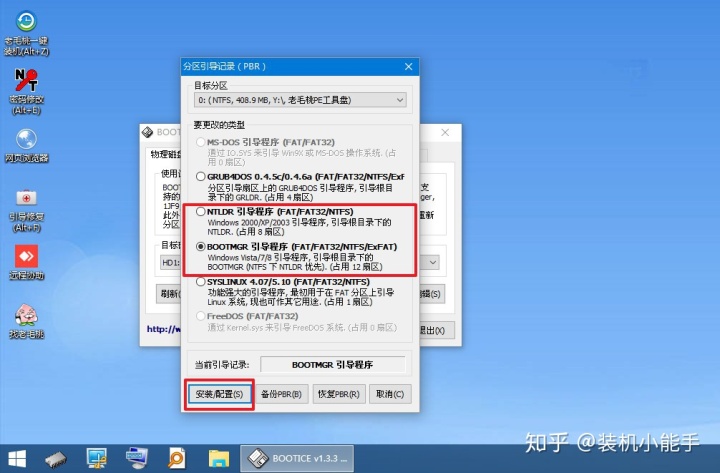This screenshot has width=720, height=473.
Task: Open File Explorer folder in taskbar
Action: tap(219, 458)
